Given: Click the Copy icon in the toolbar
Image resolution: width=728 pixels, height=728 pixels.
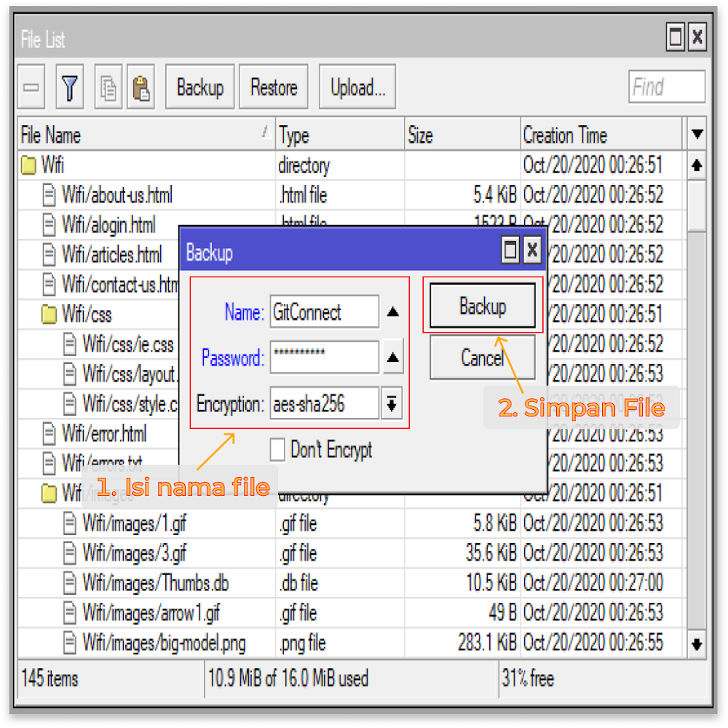Looking at the screenshot, I should [x=108, y=87].
